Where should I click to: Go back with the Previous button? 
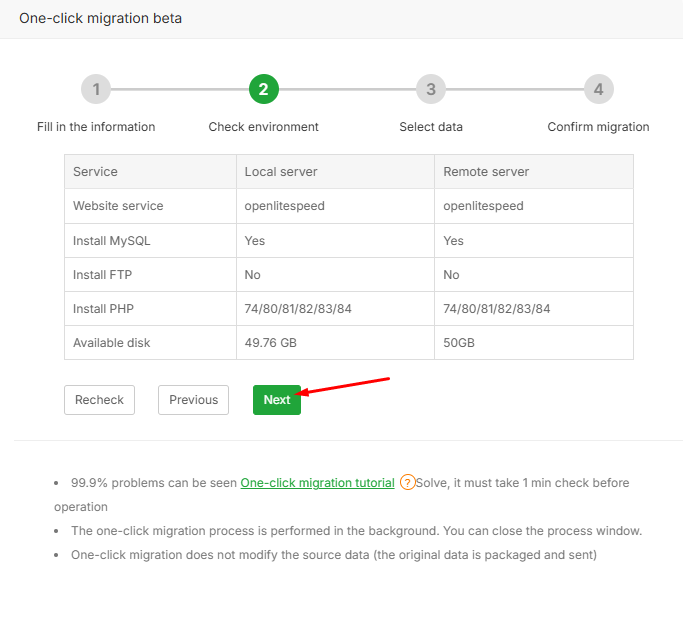tap(193, 400)
